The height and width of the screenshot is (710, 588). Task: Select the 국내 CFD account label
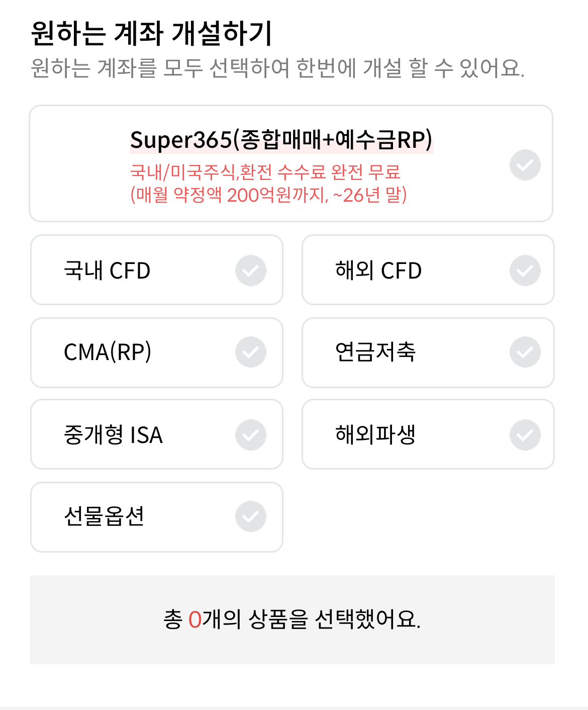click(107, 271)
